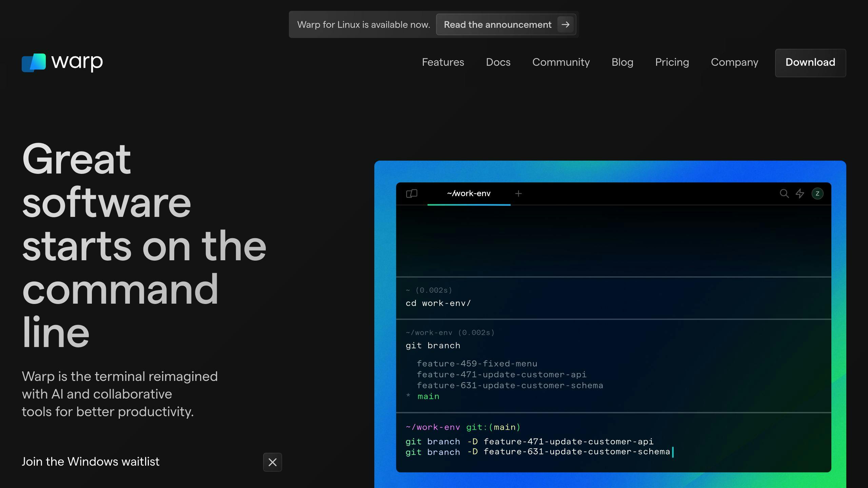868x488 pixels.
Task: Open the Company menu
Action: point(734,62)
